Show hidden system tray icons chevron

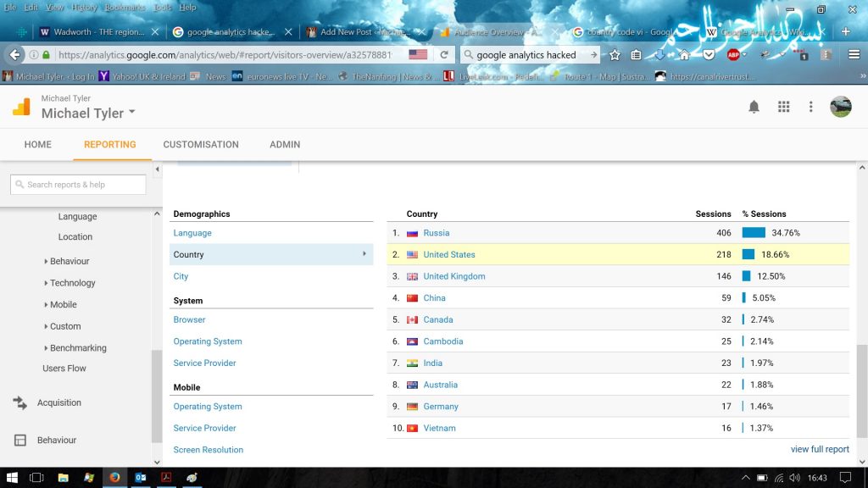point(746,478)
